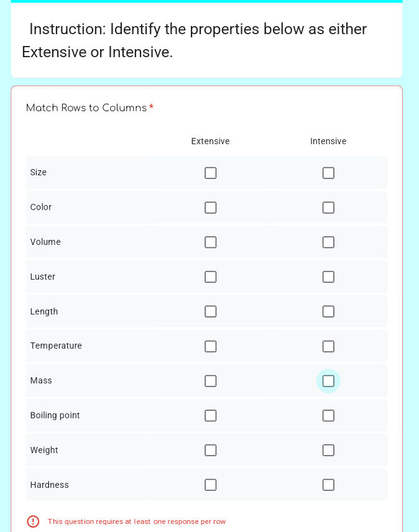Tick the Intensive box for Luster
The image size is (419, 532).
(x=328, y=277)
